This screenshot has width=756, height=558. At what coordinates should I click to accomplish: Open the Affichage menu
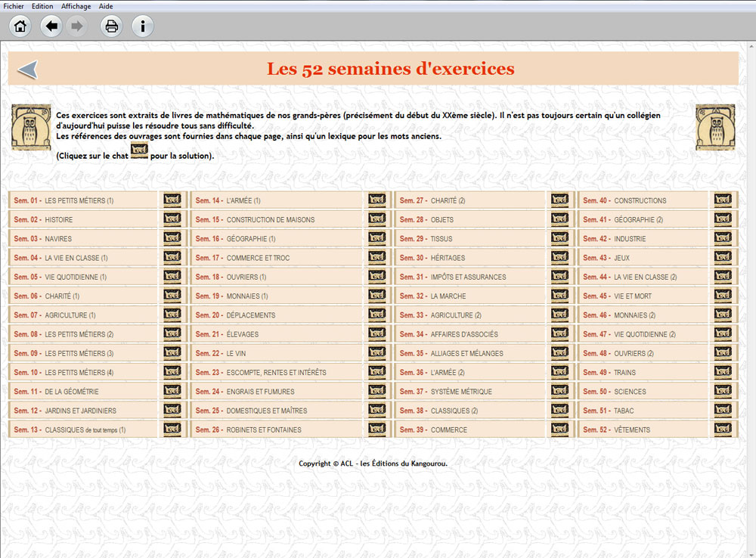(76, 6)
